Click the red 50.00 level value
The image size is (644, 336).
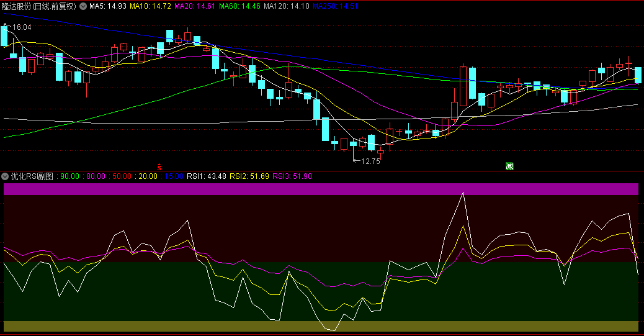pyautogui.click(x=122, y=176)
